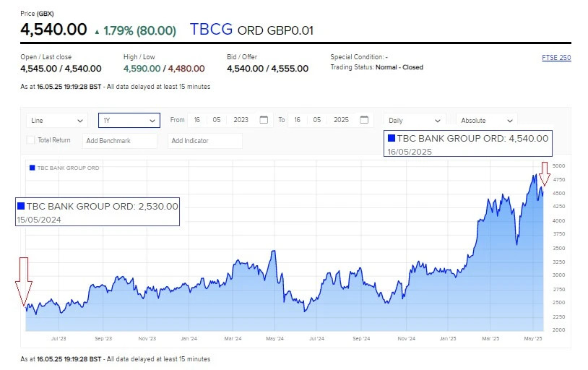Screen dimensions: 588x370
Task: Click the TBC BANK GROUP ORD chart legend label
Action: click(x=68, y=168)
